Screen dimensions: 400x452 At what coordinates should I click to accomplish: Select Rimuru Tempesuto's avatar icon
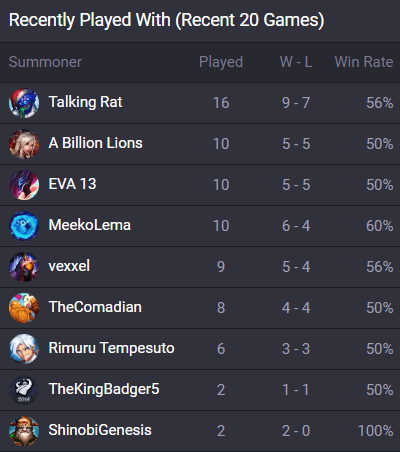[x=24, y=349]
